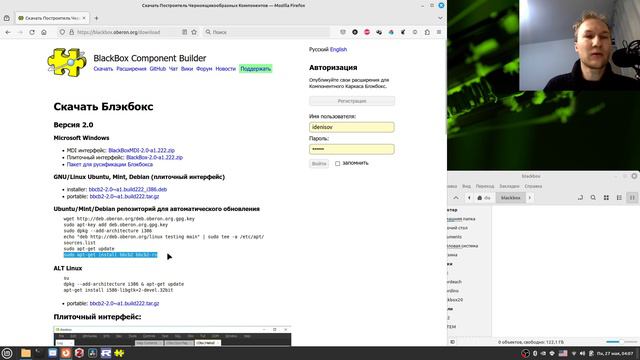Adjust file manager zoom slider
640x360 pixels.
pos(622,342)
